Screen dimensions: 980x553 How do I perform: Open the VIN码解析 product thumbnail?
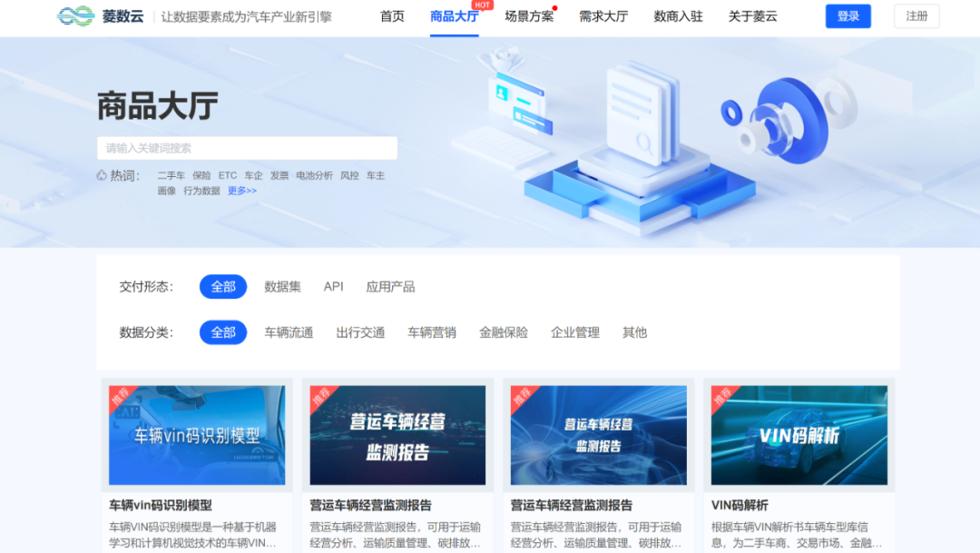[799, 435]
